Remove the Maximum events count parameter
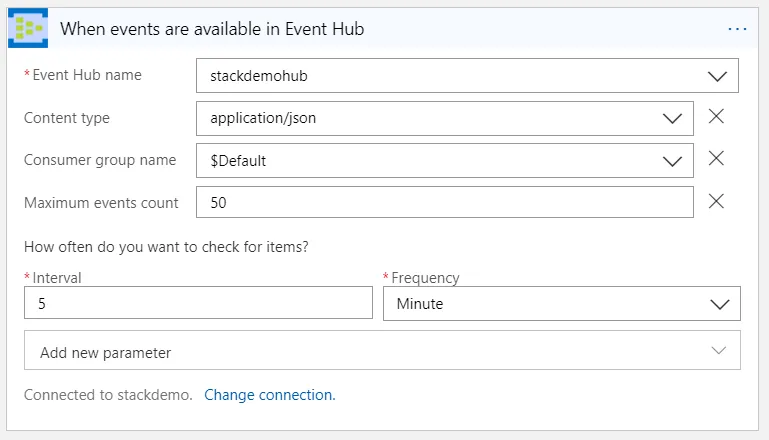 [x=716, y=202]
